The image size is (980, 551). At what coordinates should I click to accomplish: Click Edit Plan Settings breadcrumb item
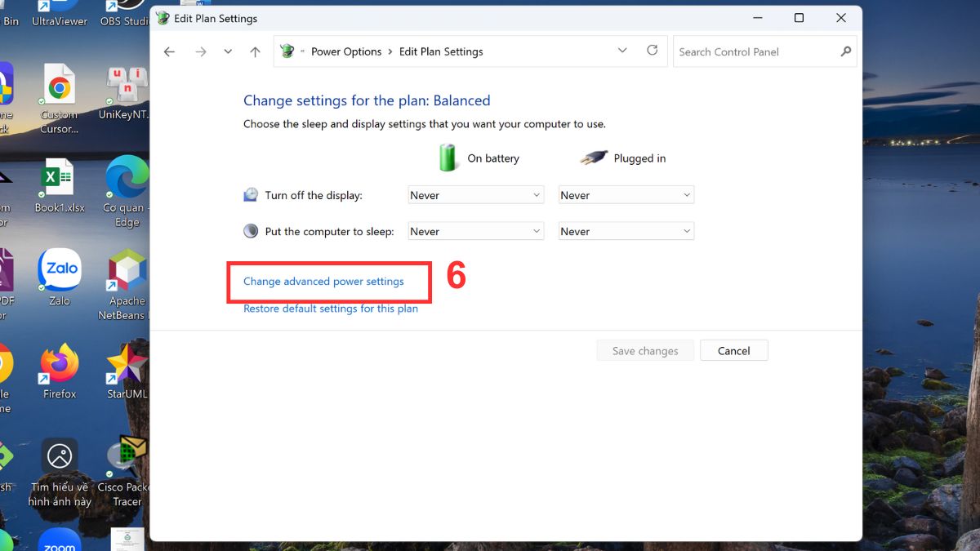pos(441,51)
